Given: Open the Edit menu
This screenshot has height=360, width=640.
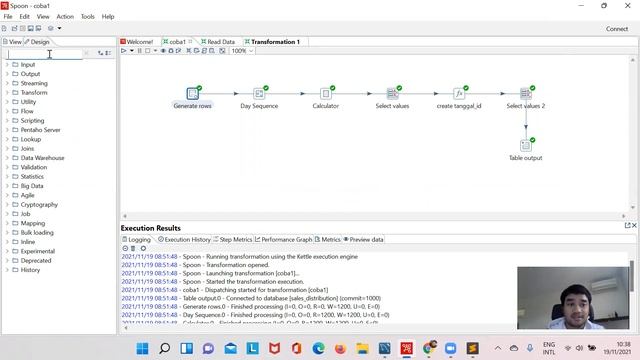Looking at the screenshot, I should [24, 16].
